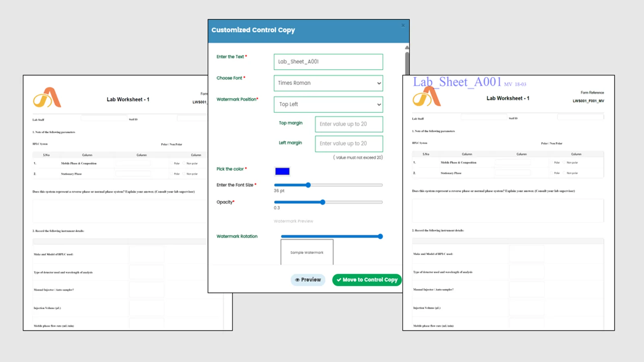Click the Opacity slider handle
This screenshot has width=644, height=362.
pyautogui.click(x=323, y=202)
